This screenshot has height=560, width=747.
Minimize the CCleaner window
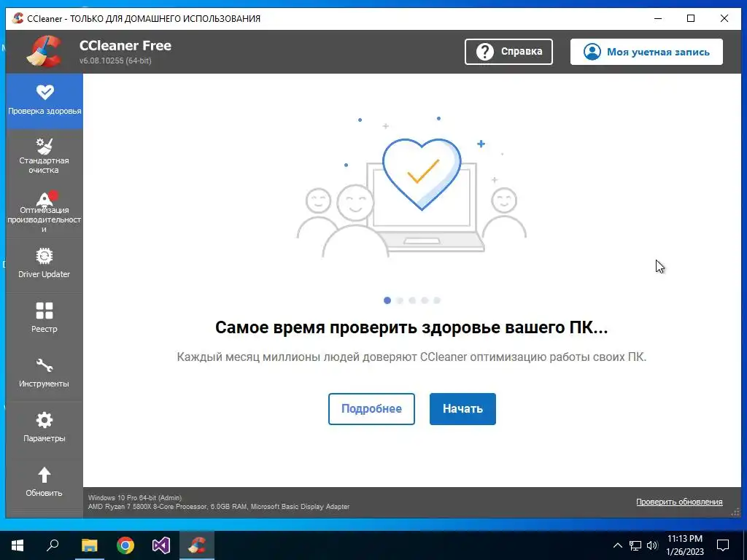coord(659,18)
